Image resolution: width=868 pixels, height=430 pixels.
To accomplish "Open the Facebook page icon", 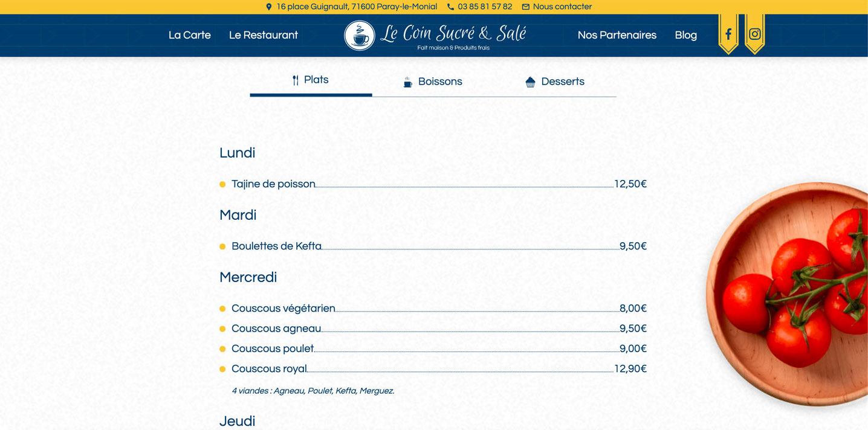I will (x=728, y=34).
